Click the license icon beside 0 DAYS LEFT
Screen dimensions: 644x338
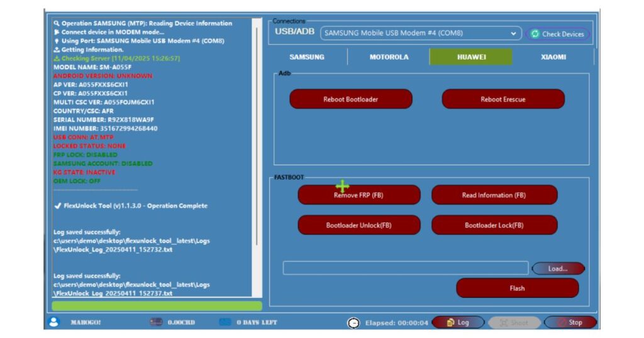[x=225, y=322]
